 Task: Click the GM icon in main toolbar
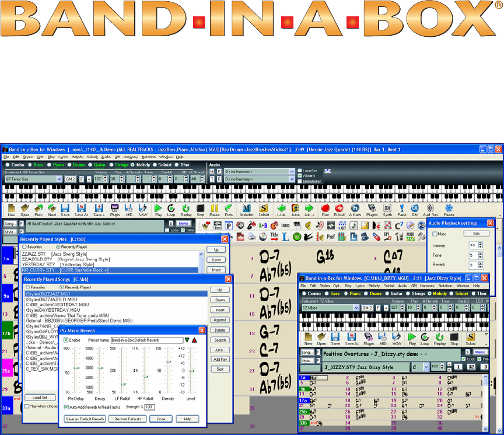pyautogui.click(x=415, y=210)
